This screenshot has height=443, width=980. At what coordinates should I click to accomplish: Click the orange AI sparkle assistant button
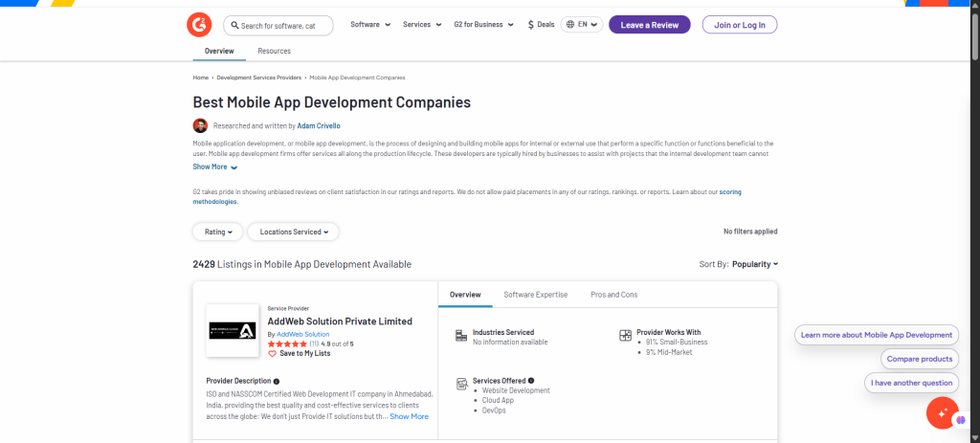coord(942,412)
